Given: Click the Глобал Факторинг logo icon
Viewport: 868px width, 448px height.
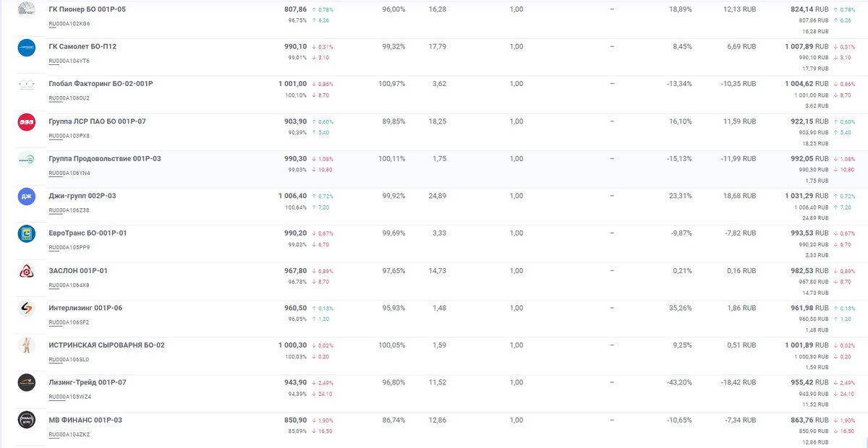Looking at the screenshot, I should click(x=27, y=85).
